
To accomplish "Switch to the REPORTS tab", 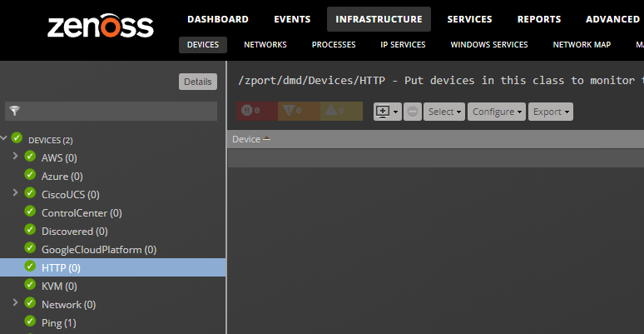I will [x=539, y=19].
